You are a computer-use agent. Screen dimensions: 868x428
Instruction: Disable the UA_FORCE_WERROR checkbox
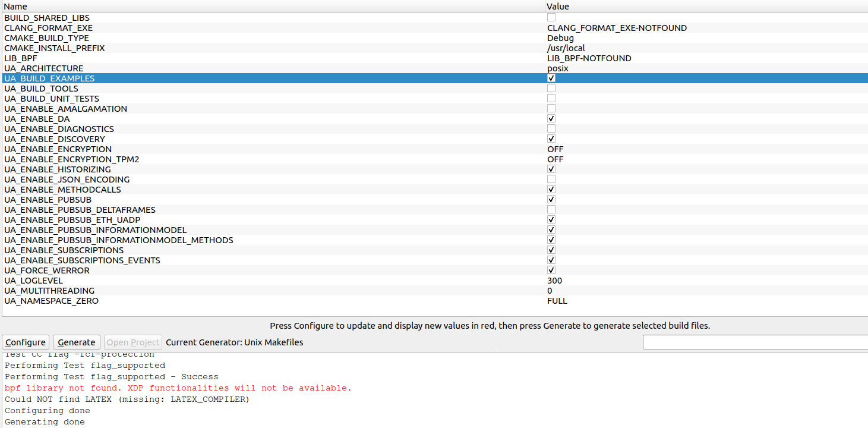551,269
